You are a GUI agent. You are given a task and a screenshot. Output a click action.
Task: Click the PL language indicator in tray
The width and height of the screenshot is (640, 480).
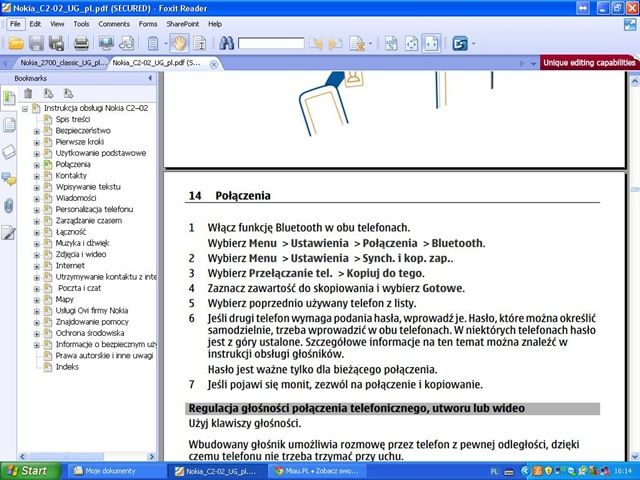coord(494,471)
